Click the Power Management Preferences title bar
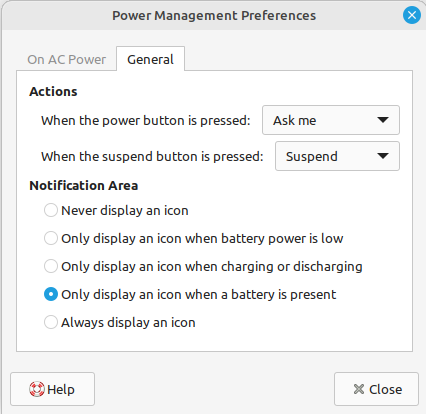 [214, 15]
